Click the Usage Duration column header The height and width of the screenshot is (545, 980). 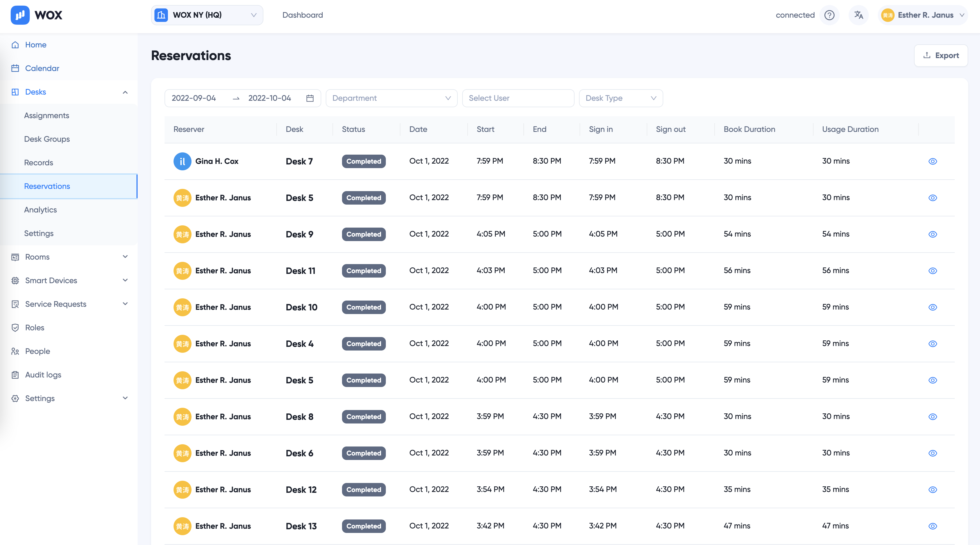(x=850, y=129)
